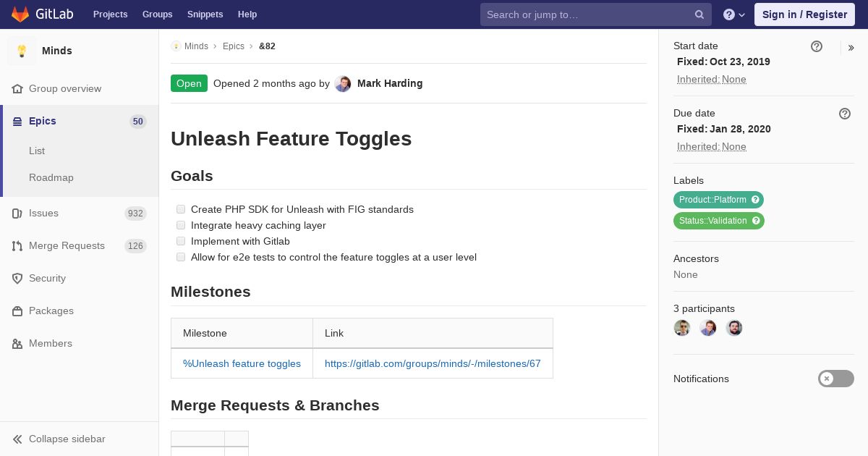Click the &82 breadcrumb link
868x456 pixels.
[267, 46]
